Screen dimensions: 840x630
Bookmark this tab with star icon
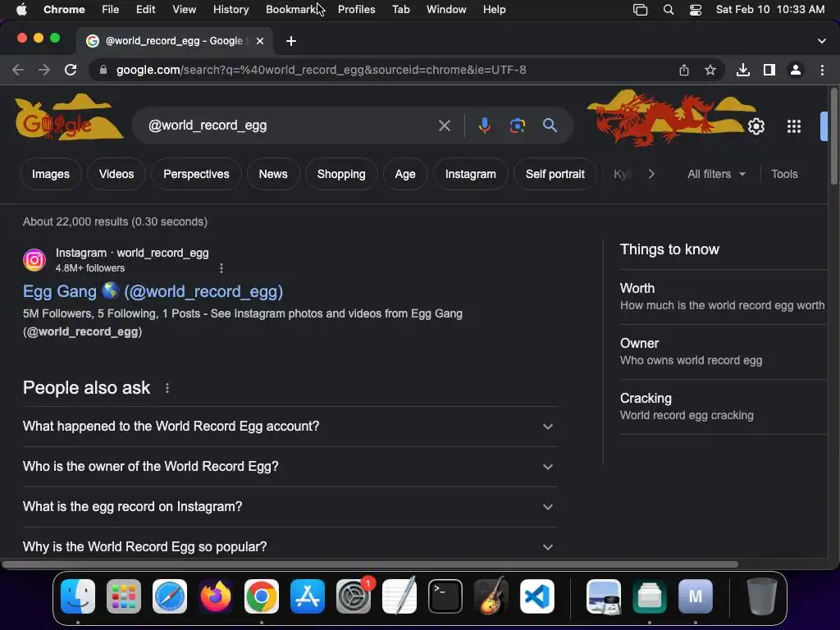(x=710, y=70)
